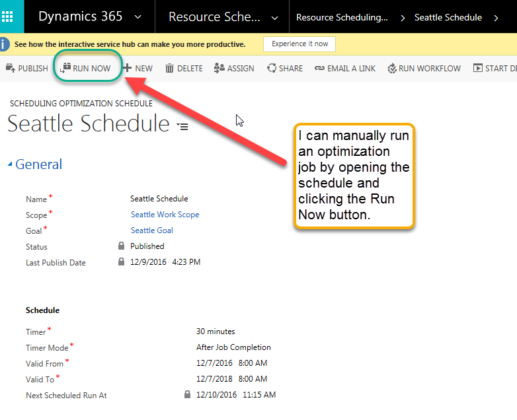
Task: Assign the schedule using Assign
Action: (234, 68)
